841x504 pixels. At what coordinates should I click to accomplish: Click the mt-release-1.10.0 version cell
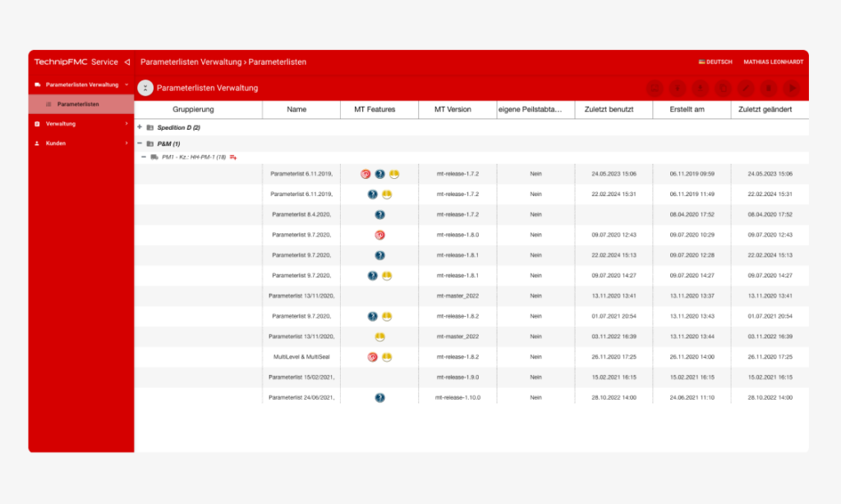457,398
